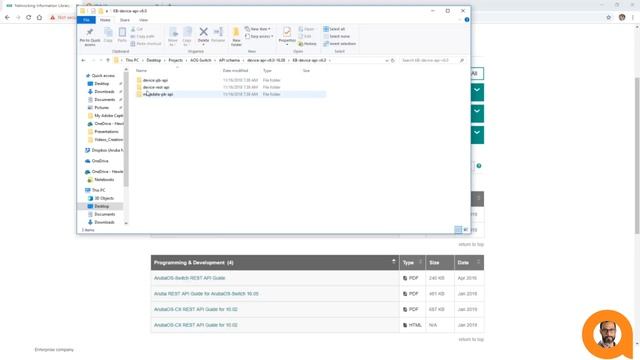Click Pin to Quick access in ribbon

(x=90, y=37)
